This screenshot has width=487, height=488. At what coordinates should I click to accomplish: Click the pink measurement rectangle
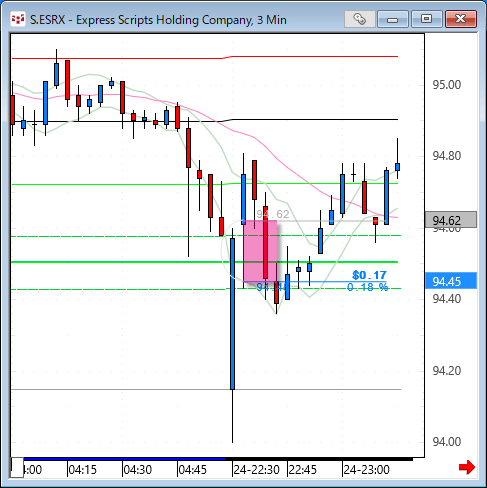[x=260, y=251]
